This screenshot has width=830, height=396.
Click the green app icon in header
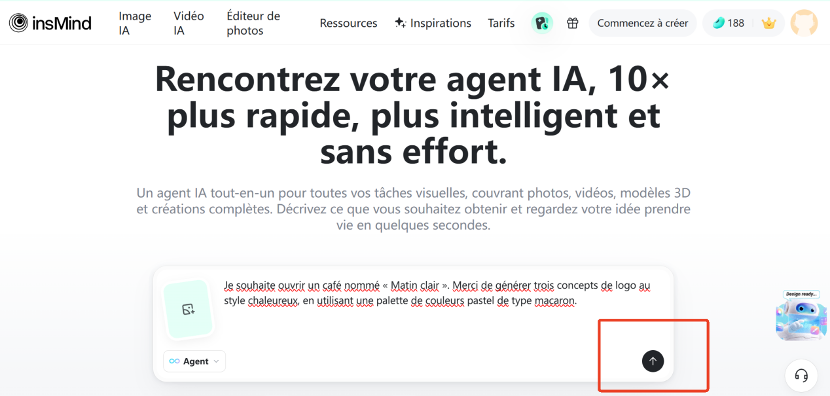point(542,23)
